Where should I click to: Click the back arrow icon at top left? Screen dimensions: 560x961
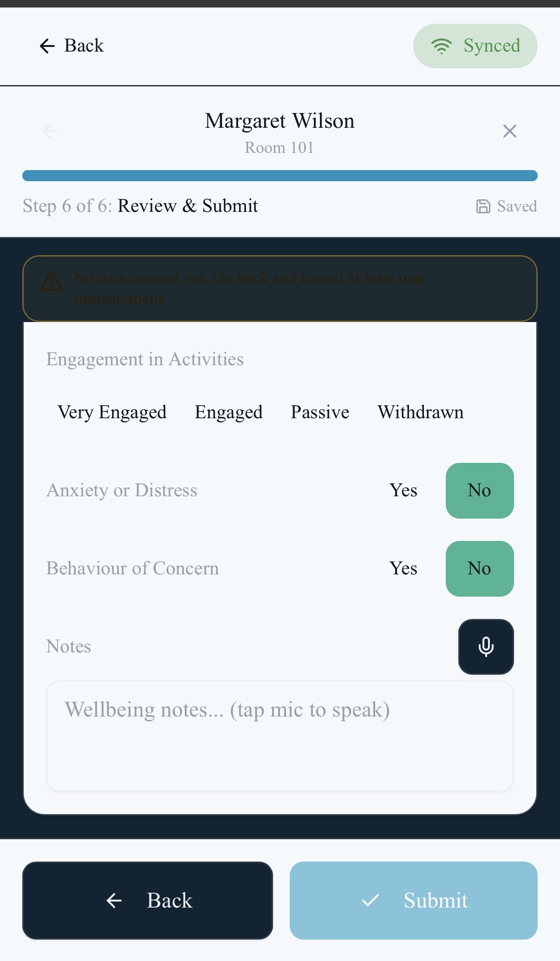pyautogui.click(x=46, y=46)
